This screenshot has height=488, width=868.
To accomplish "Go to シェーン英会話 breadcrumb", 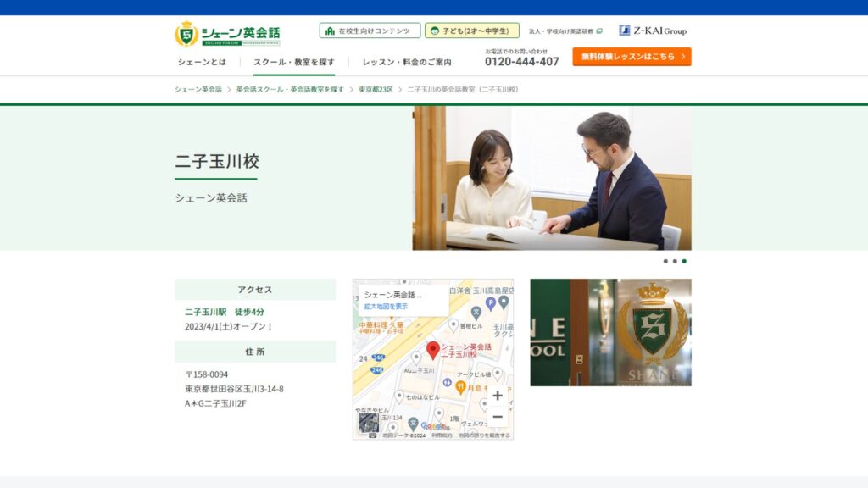I will (198, 89).
